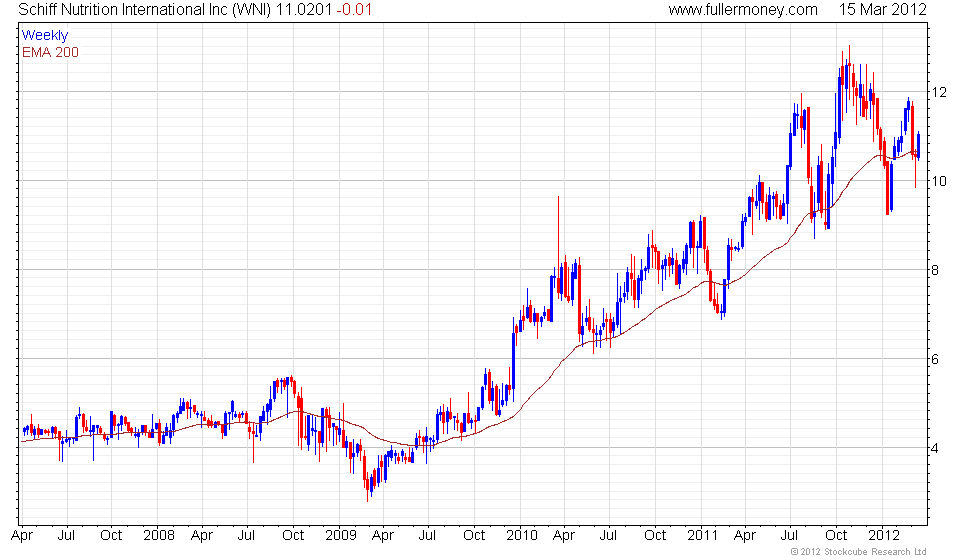This screenshot has width=980, height=560.
Task: Click the y-axis label 8
Action: coord(935,271)
